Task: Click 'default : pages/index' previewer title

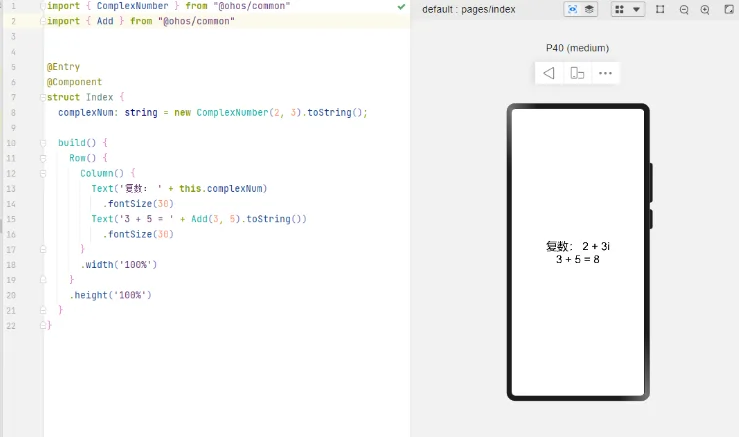Action: click(x=468, y=9)
